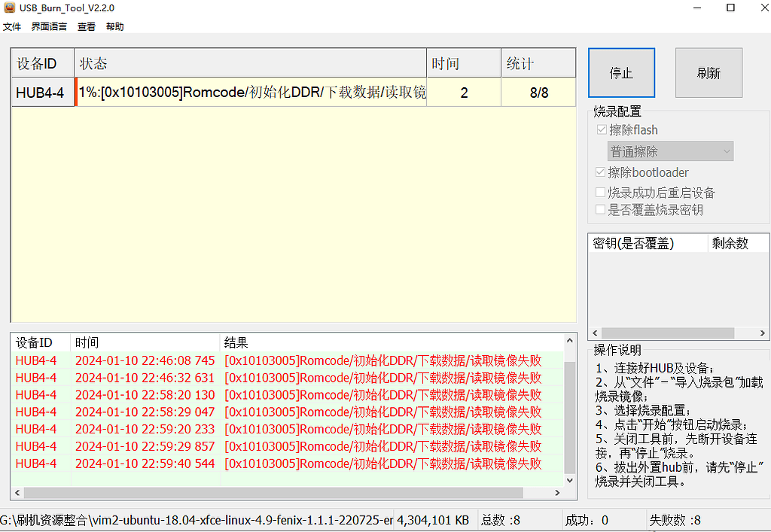
Task: Select log entry at 22:59:29 857
Action: pyautogui.click(x=287, y=446)
